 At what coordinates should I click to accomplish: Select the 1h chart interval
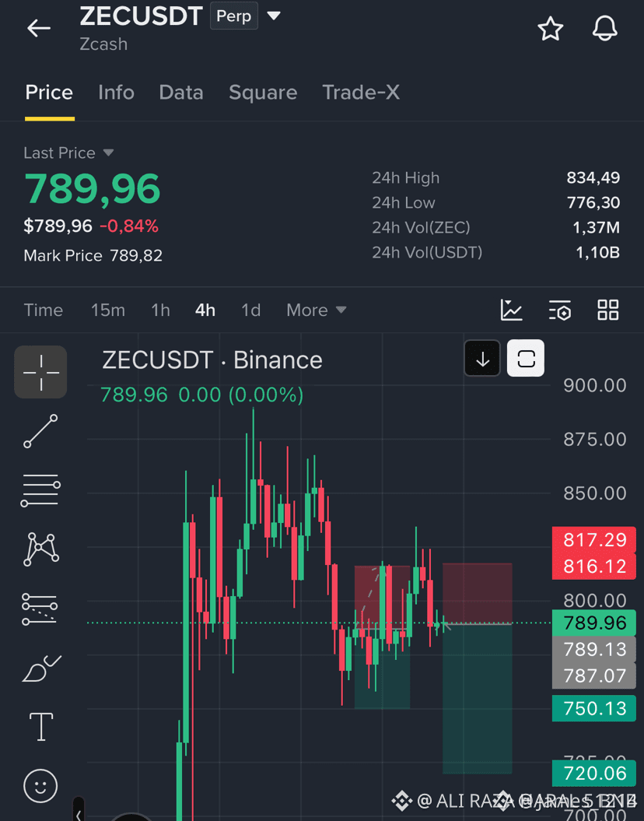[x=160, y=310]
